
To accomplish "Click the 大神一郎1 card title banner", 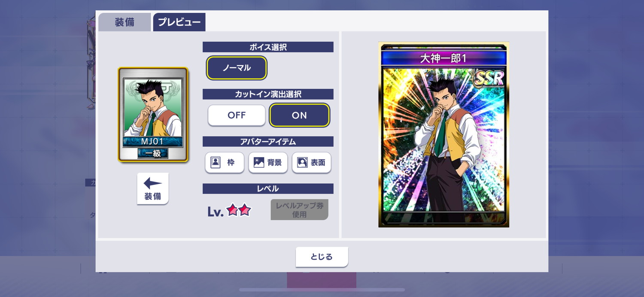I will [x=444, y=58].
